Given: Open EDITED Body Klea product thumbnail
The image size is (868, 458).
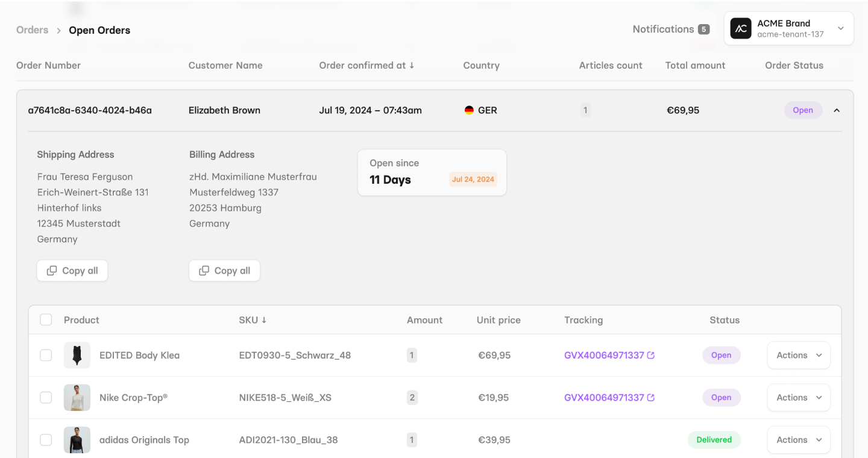Looking at the screenshot, I should point(77,356).
